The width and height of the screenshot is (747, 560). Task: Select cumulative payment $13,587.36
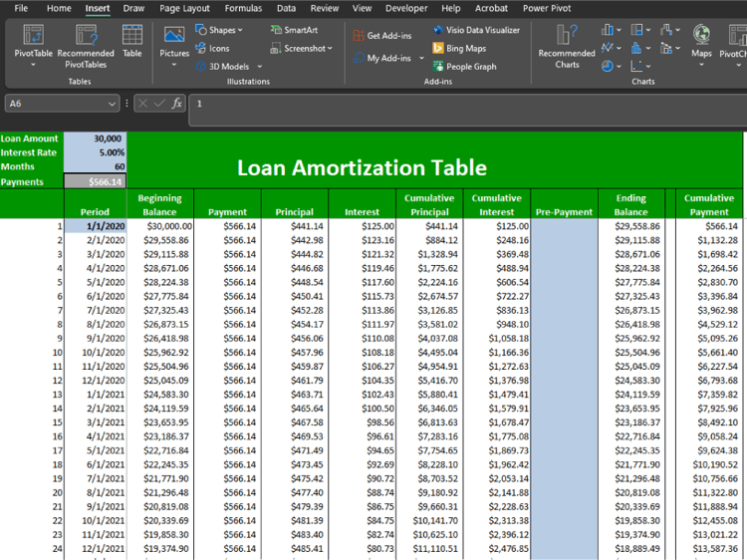pyautogui.click(x=710, y=549)
